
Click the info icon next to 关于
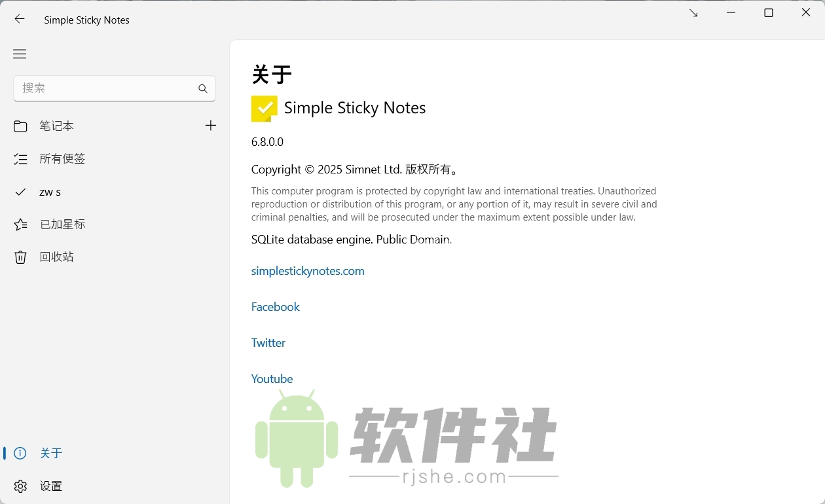(x=20, y=453)
